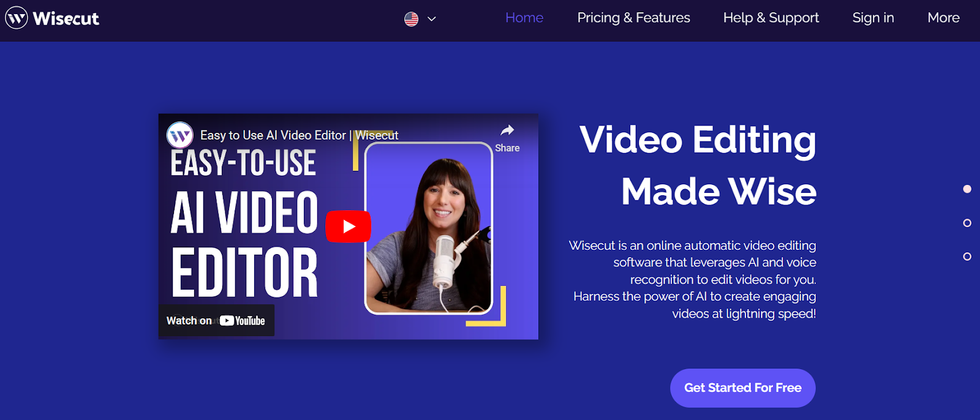This screenshot has width=980, height=420.
Task: Click the Watch on YouTube button
Action: [x=216, y=320]
